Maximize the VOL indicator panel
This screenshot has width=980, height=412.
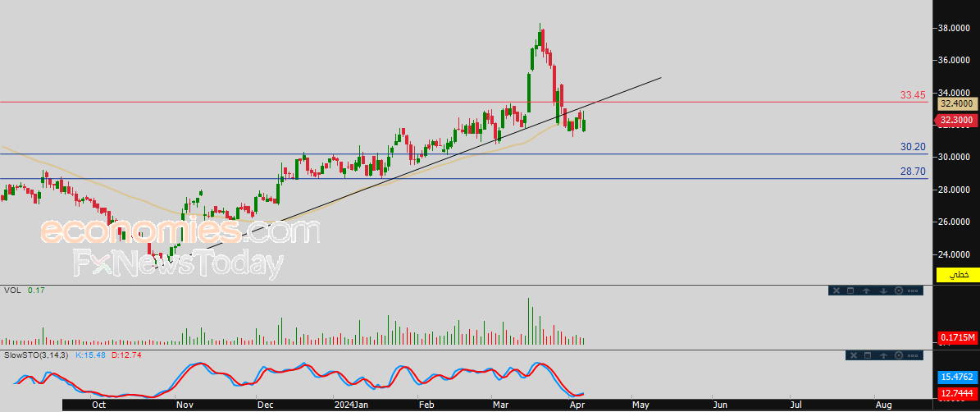pyautogui.click(x=850, y=291)
